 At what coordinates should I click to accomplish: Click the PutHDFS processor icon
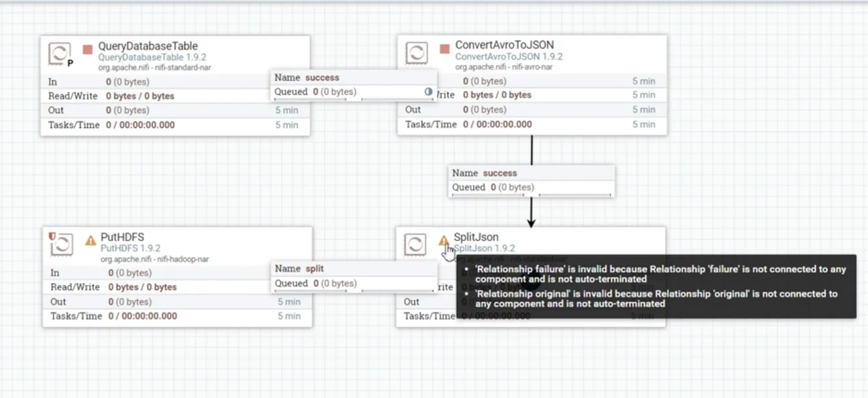pos(63,245)
